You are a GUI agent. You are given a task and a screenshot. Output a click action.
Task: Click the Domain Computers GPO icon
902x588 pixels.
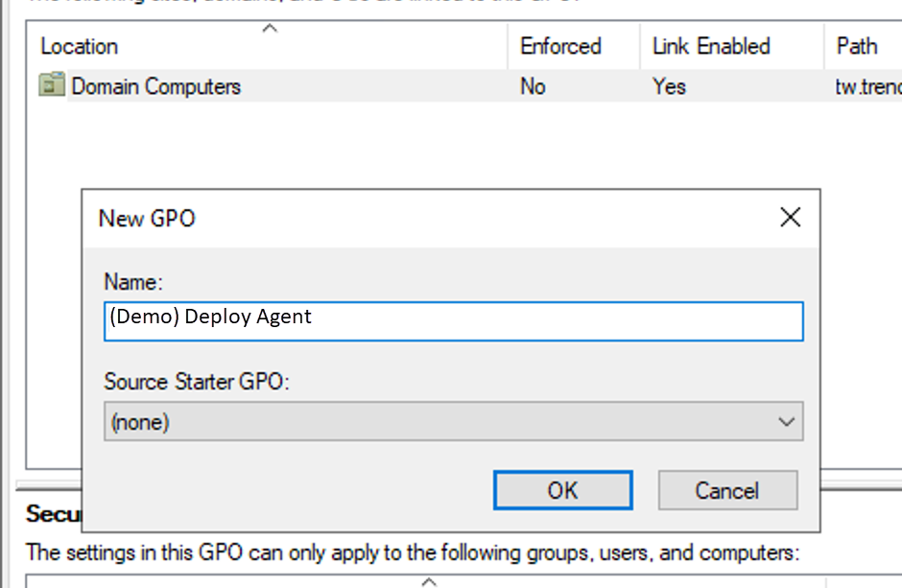click(52, 86)
